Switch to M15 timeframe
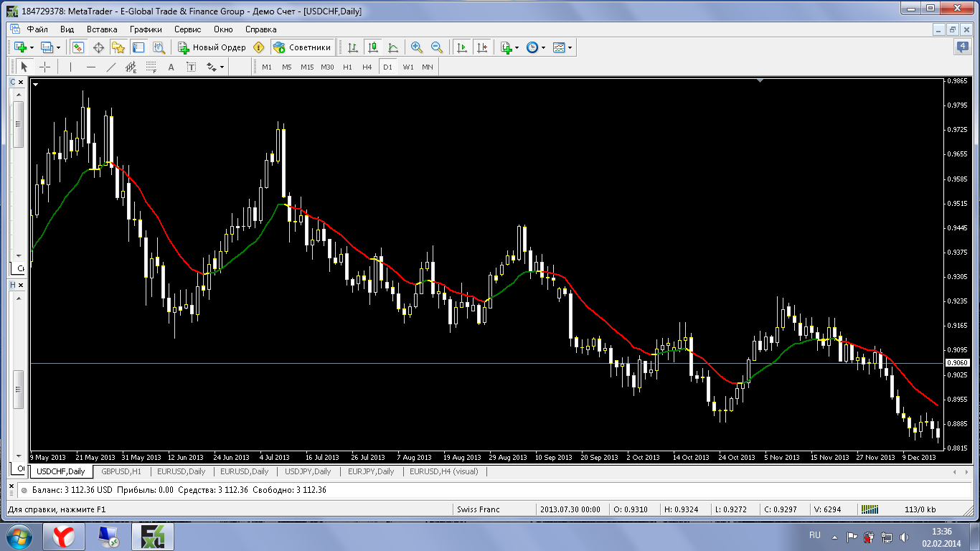 pyautogui.click(x=307, y=67)
